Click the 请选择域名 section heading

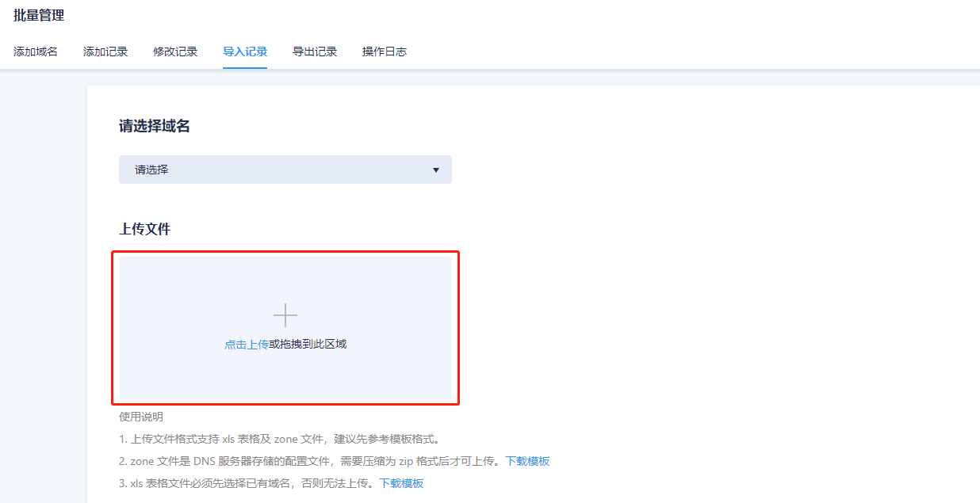[155, 126]
